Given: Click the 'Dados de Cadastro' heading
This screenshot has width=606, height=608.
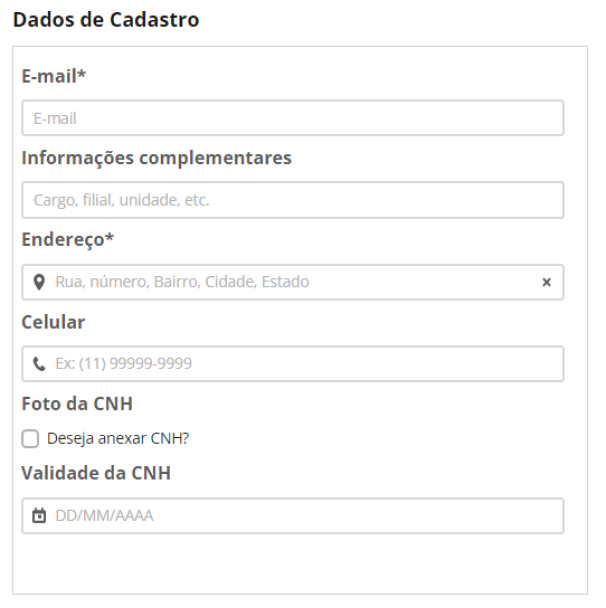Looking at the screenshot, I should [106, 19].
